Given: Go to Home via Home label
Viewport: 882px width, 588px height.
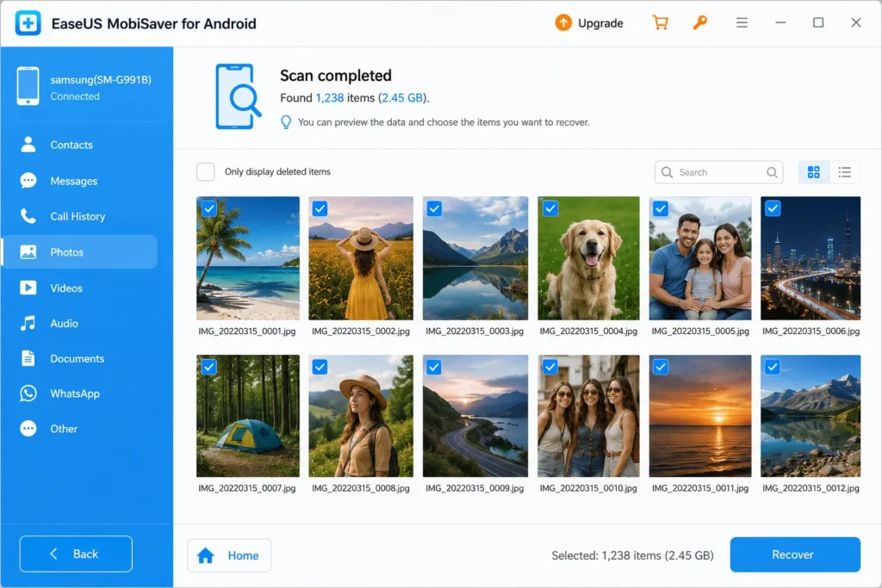Looking at the screenshot, I should 243,555.
